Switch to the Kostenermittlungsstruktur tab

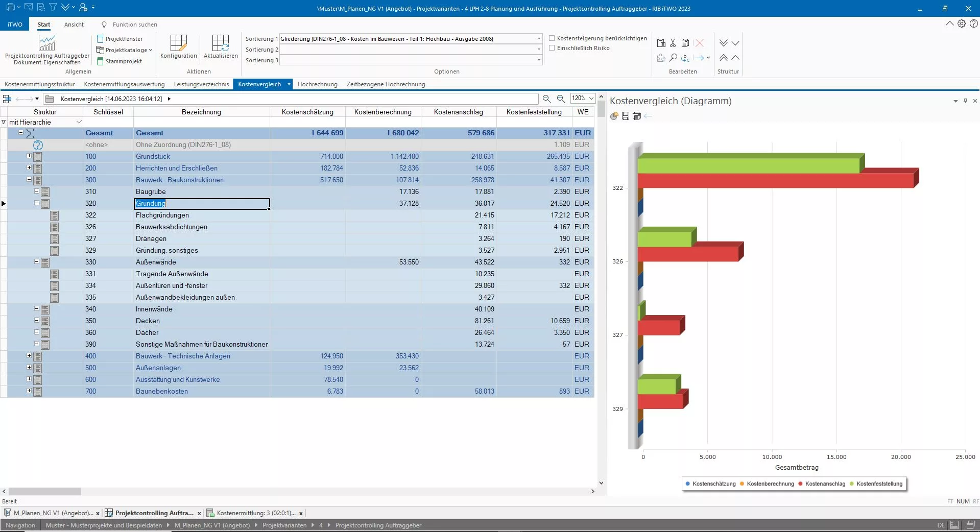(40, 84)
